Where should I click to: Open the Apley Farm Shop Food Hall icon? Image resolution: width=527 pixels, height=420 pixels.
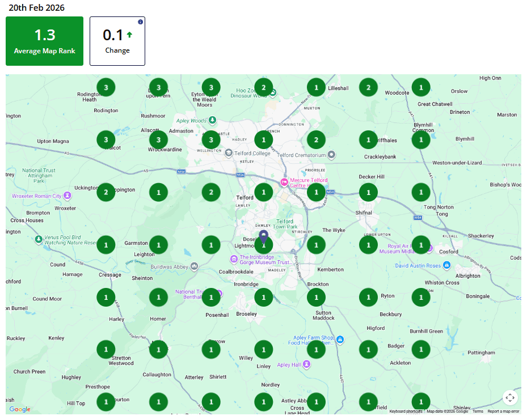coord(340,339)
